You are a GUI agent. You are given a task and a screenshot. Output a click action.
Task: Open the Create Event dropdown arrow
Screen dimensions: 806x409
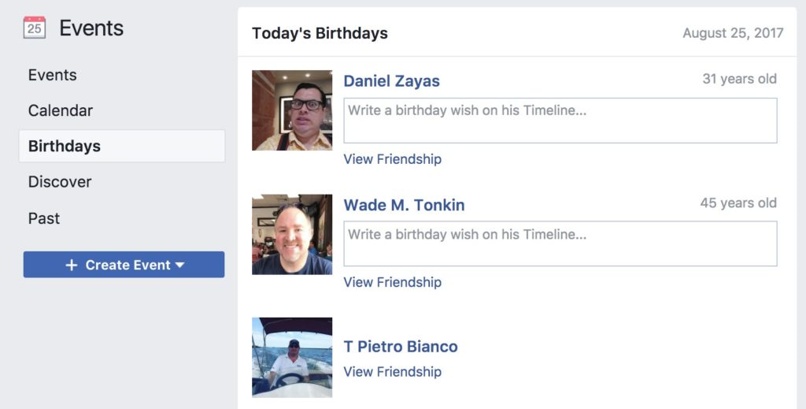pos(180,265)
